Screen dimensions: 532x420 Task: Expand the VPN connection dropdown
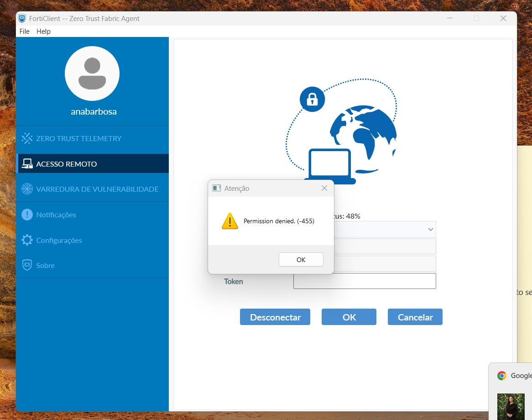(431, 230)
